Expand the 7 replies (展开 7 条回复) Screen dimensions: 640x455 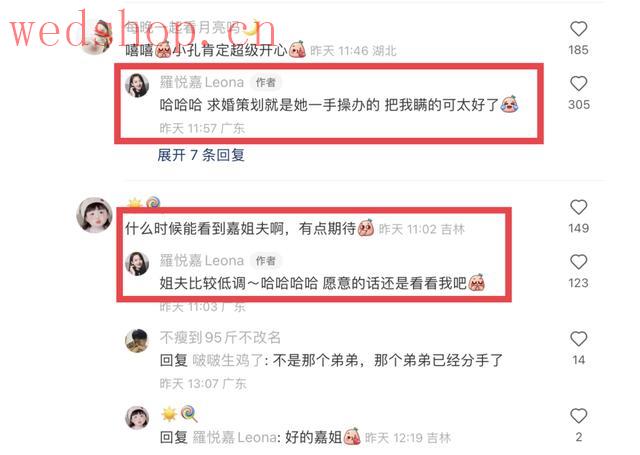(201, 155)
